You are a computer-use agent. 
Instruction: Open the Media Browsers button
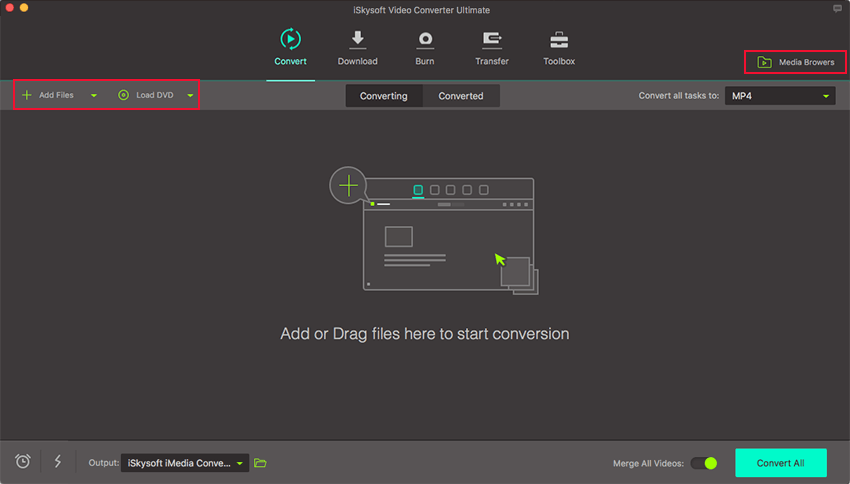click(x=796, y=62)
